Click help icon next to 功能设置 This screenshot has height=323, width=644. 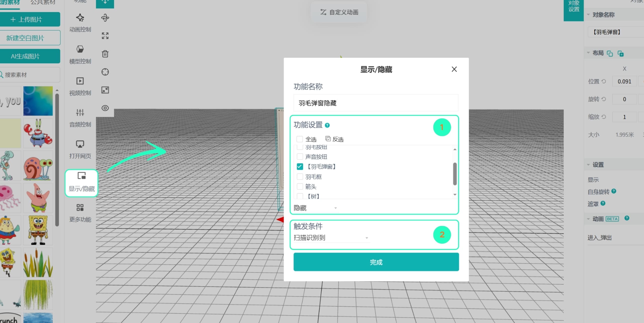tap(327, 125)
